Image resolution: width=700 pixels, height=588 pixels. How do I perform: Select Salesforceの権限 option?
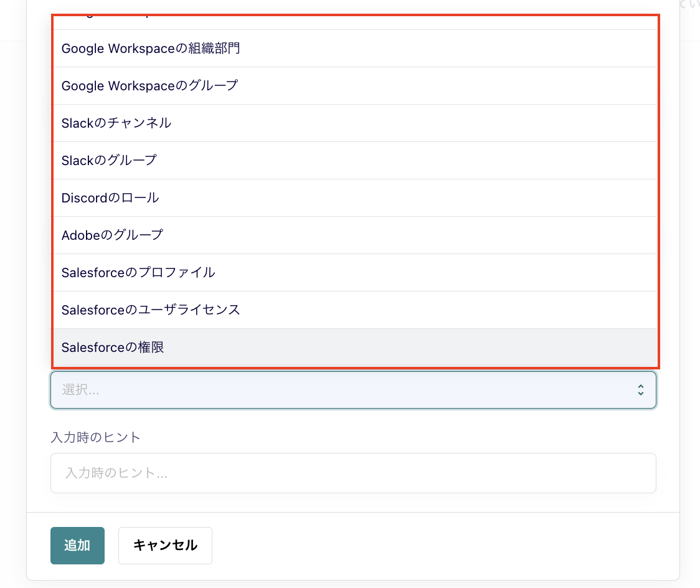tap(355, 348)
